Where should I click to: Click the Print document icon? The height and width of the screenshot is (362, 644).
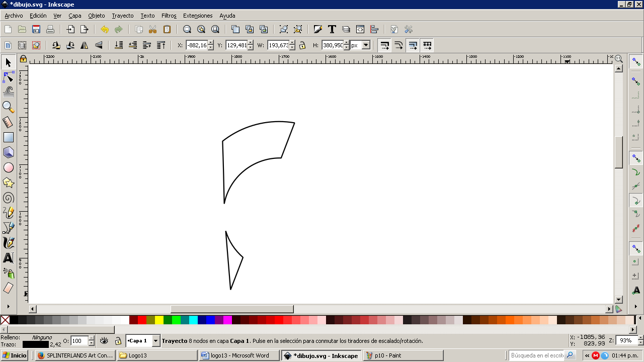[50, 29]
